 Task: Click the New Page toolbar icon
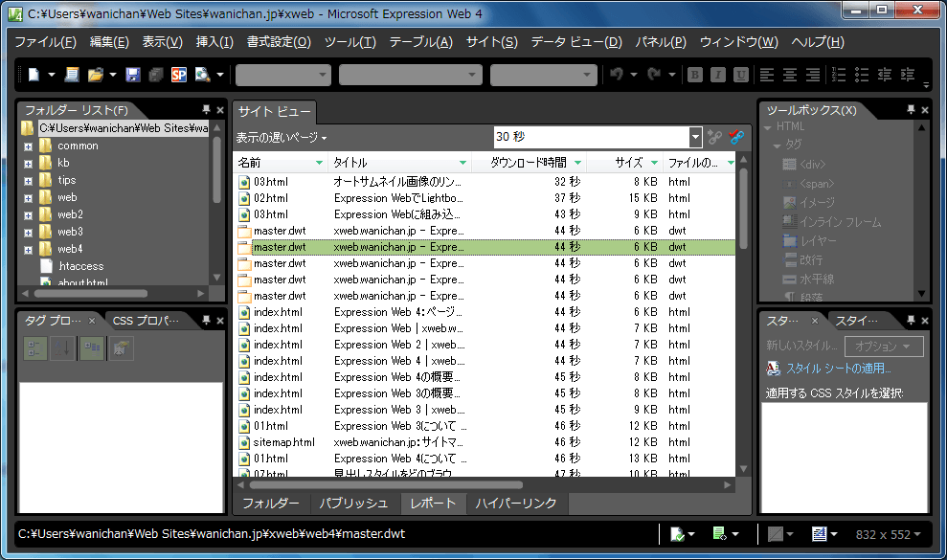pyautogui.click(x=34, y=75)
